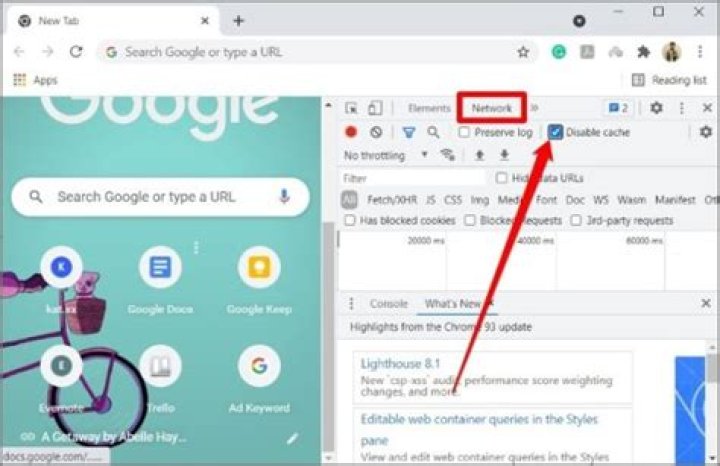Check 3rd-party requests
The height and width of the screenshot is (466, 720).
pos(576,220)
